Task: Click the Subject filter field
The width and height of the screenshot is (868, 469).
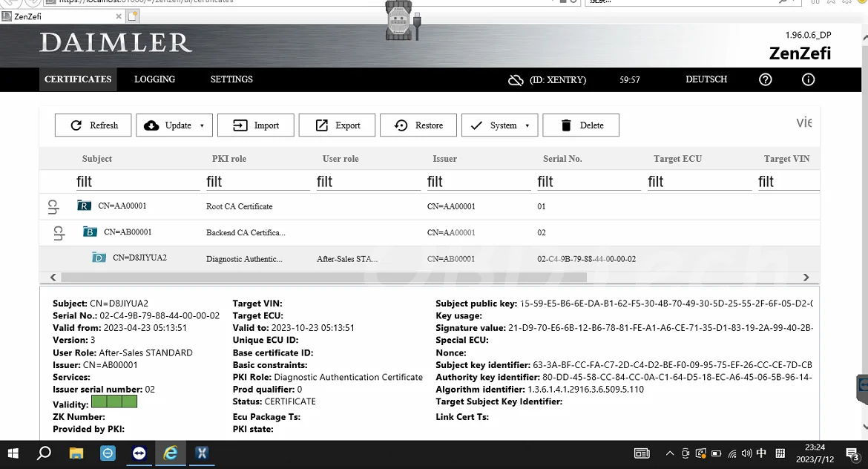Action: [x=137, y=182]
